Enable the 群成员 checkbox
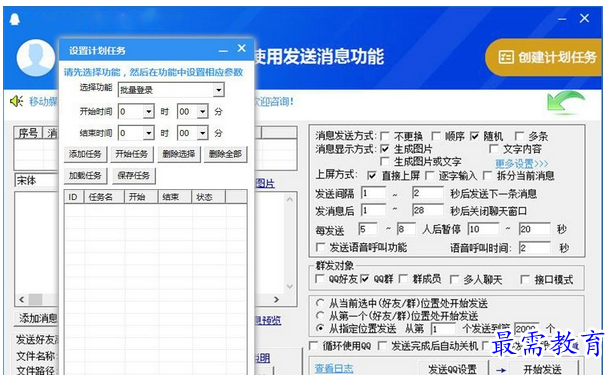This screenshot has width=613, height=375. (x=403, y=279)
